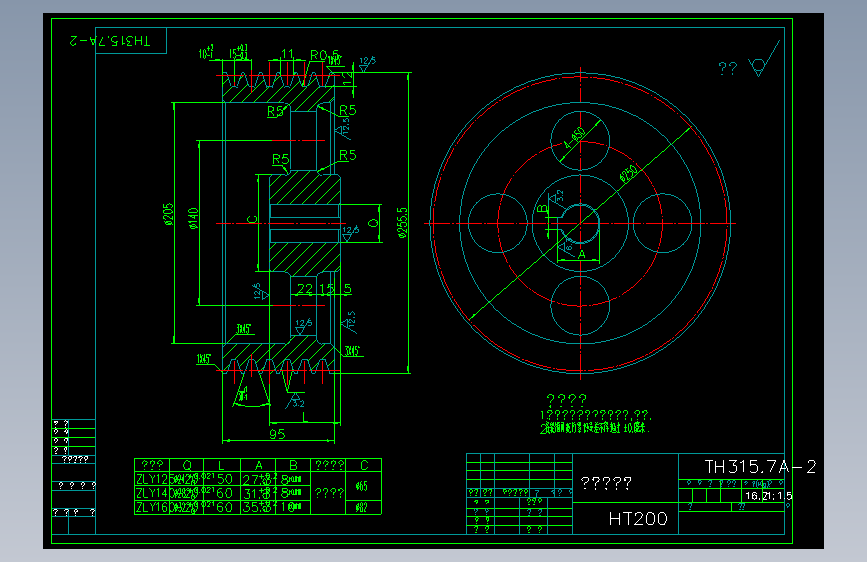
Task: Click the ø255.5 vertical dimension text
Action: point(403,223)
